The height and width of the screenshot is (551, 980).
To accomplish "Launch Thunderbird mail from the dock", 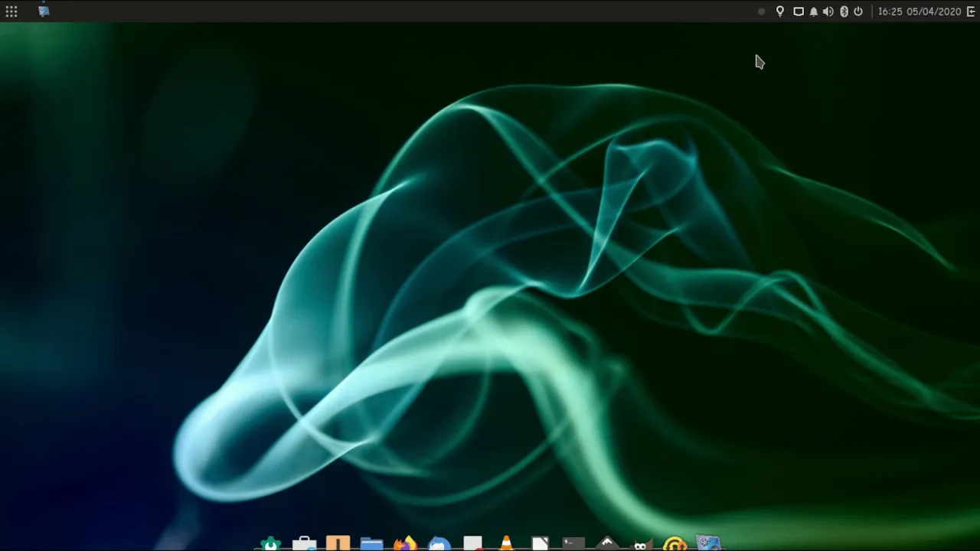I will (x=439, y=543).
